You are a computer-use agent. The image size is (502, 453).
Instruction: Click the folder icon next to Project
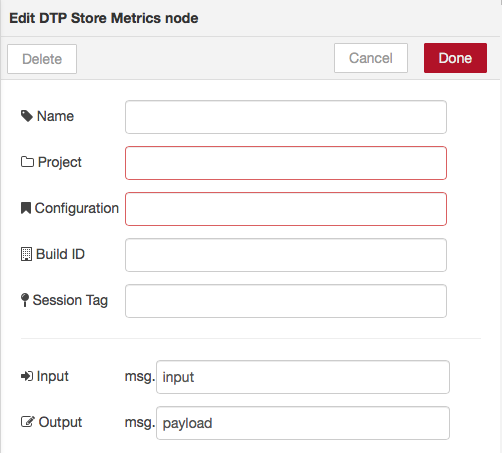27,162
